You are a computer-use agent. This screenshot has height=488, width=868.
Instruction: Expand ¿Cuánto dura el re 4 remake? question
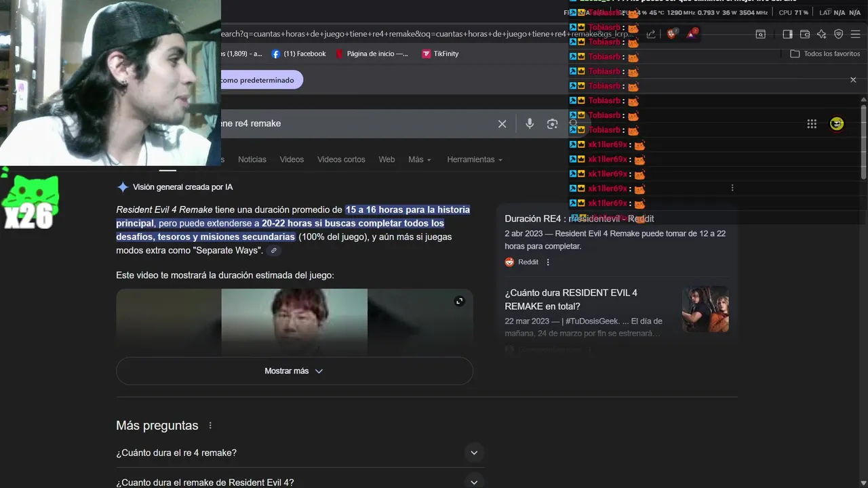[x=300, y=453]
